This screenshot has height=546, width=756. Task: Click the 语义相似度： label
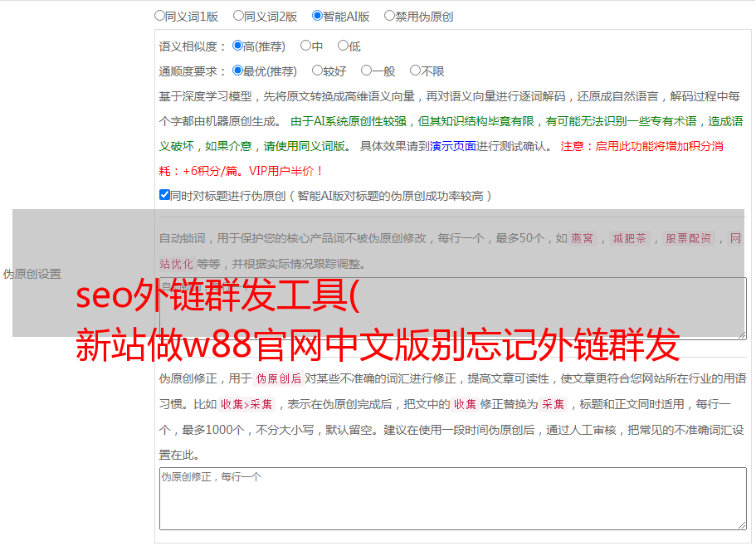pos(193,46)
